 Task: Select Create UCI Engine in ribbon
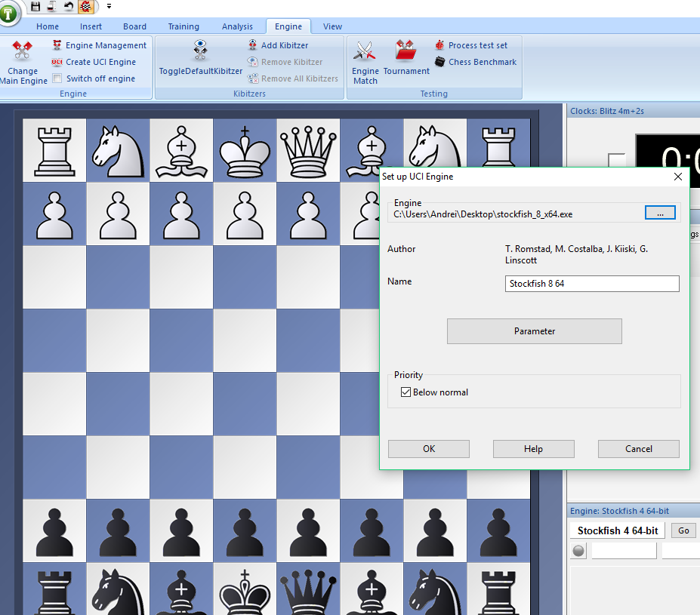[x=100, y=62]
